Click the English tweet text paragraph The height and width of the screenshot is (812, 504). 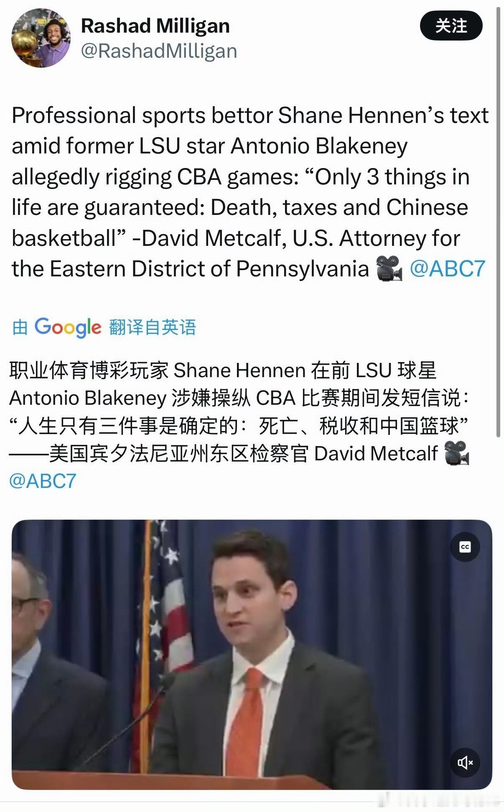click(x=250, y=192)
